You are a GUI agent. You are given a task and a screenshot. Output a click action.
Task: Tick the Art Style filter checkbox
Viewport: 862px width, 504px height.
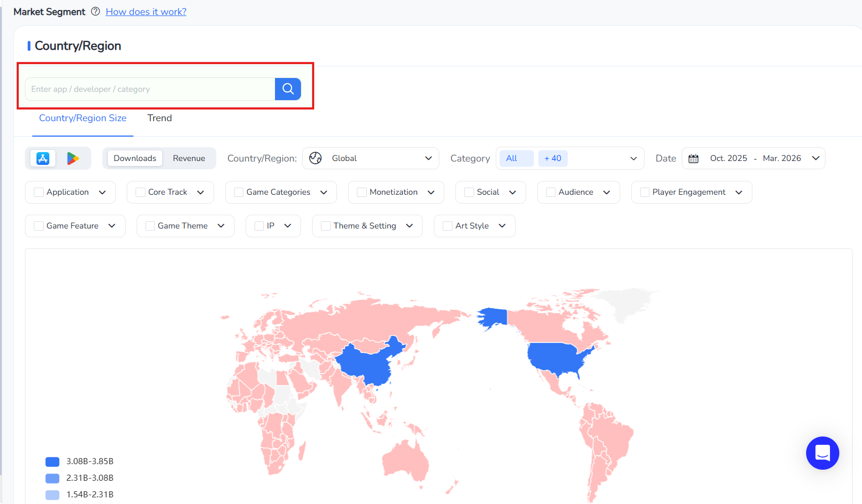pyautogui.click(x=446, y=226)
